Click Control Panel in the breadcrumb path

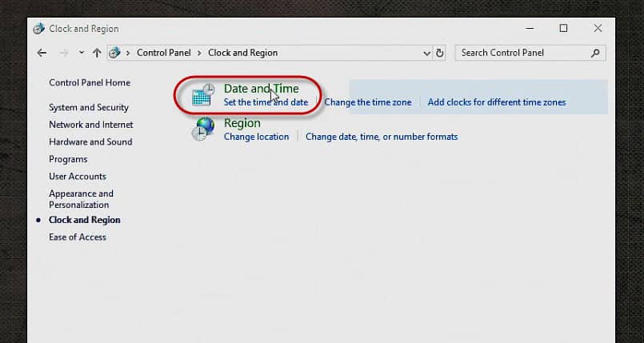tap(164, 53)
